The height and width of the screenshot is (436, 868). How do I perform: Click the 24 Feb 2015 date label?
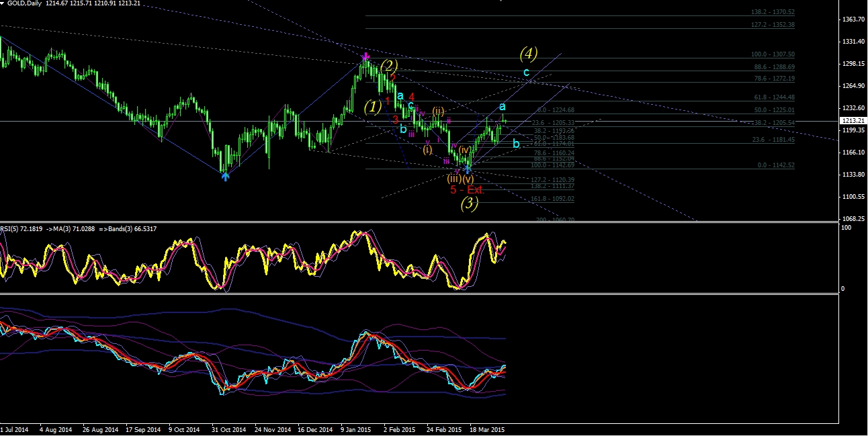click(445, 429)
